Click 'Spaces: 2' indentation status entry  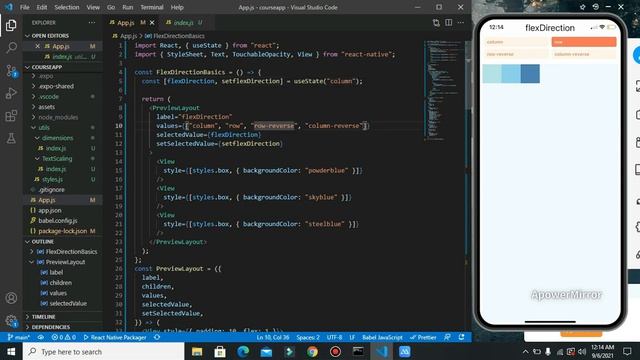point(308,337)
